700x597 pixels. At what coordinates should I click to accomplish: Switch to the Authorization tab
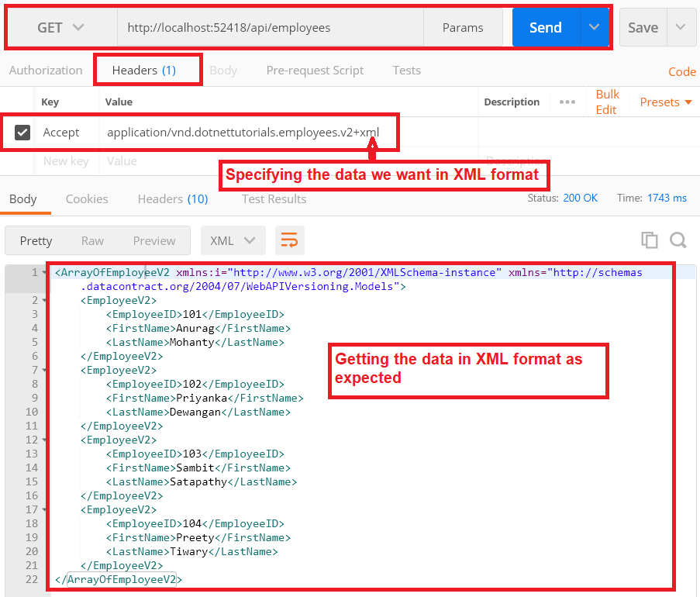point(46,71)
